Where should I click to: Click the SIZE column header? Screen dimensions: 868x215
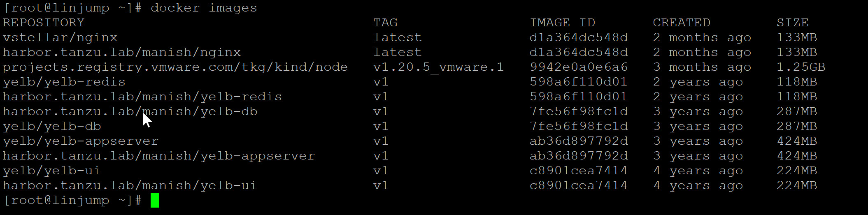pyautogui.click(x=793, y=23)
